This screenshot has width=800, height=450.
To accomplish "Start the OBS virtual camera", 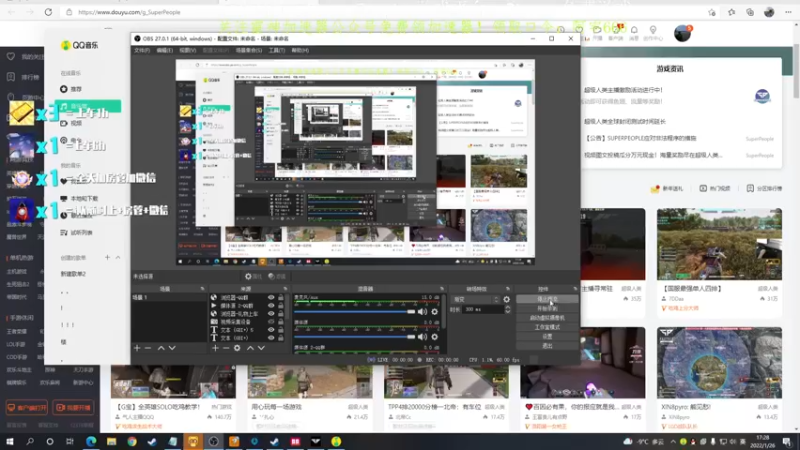I will click(x=547, y=318).
